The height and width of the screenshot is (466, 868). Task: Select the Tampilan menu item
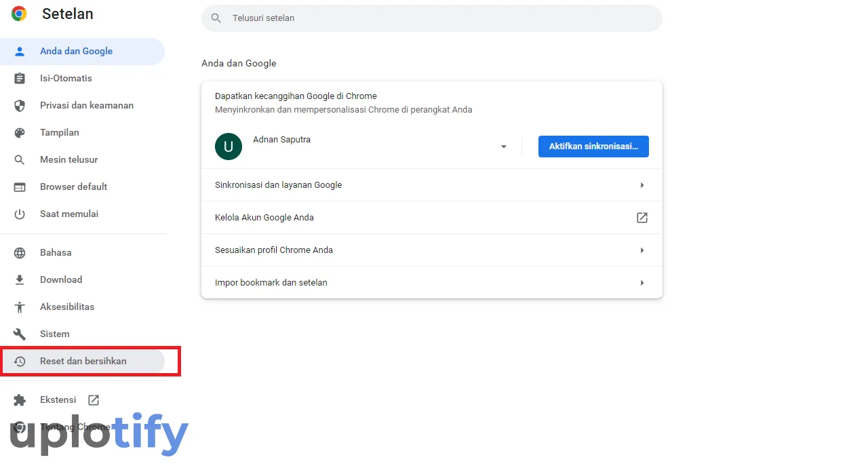coord(82,132)
